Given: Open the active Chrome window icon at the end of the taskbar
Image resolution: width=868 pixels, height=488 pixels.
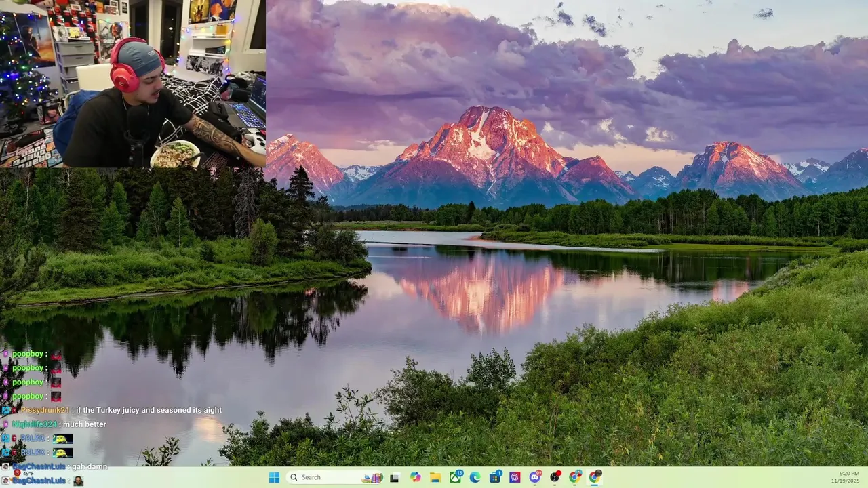Looking at the screenshot, I should 595,477.
